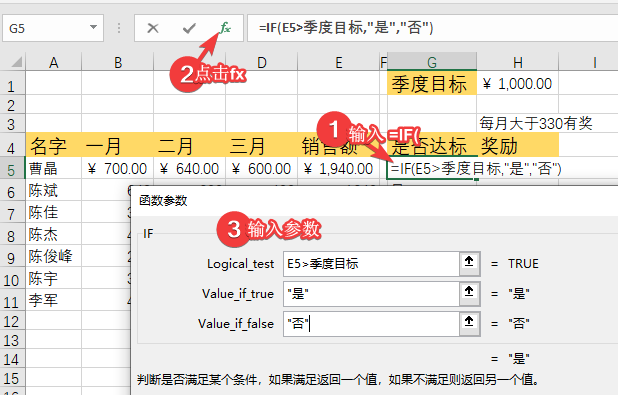Click the 一月 header cell
Screen dimensions: 618x395
[117, 145]
